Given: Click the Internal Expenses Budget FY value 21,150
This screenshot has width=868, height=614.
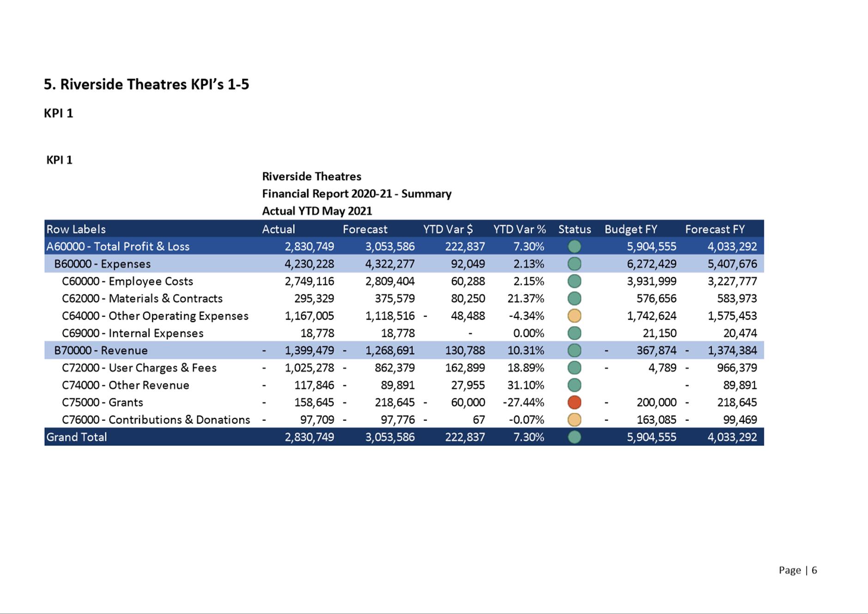Looking at the screenshot, I should [x=660, y=333].
